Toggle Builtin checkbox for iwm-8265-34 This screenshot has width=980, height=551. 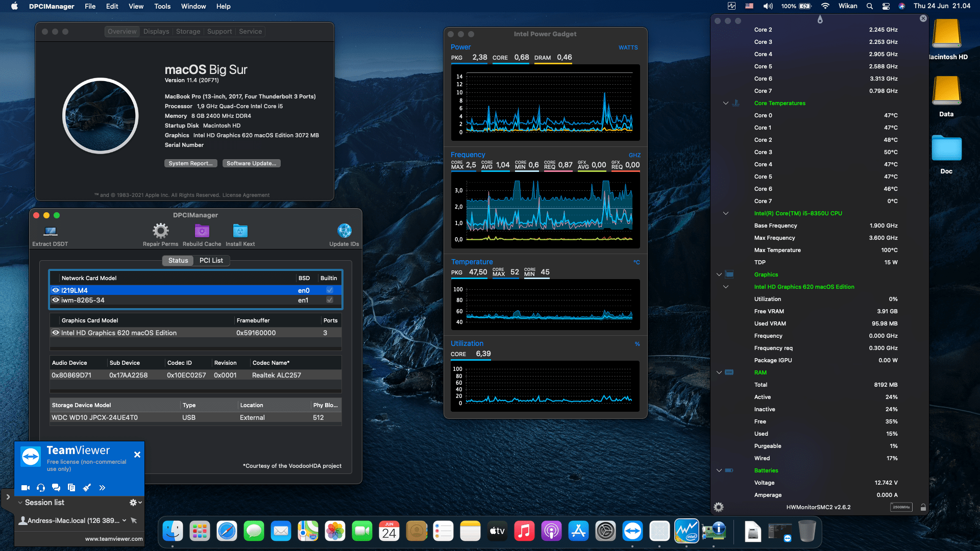click(330, 300)
